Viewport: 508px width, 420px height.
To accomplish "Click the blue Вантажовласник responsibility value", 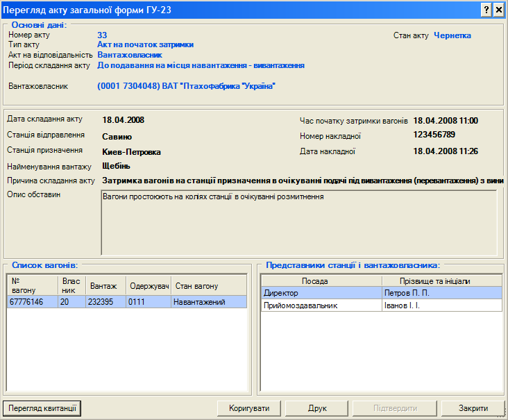I will (x=130, y=55).
